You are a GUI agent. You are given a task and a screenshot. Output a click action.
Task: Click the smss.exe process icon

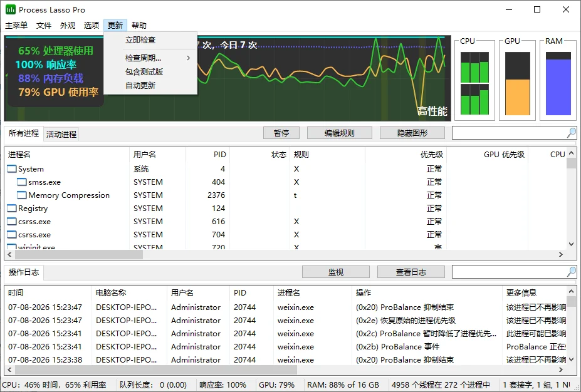coord(22,182)
